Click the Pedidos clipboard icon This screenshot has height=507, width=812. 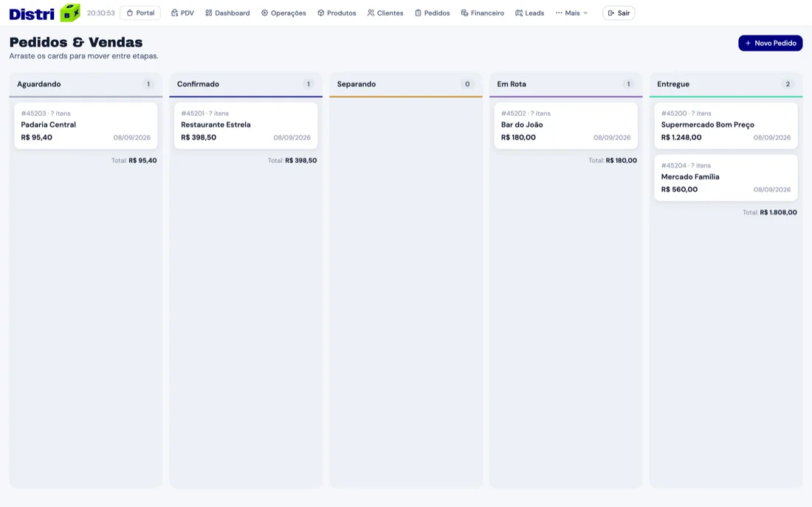point(418,13)
